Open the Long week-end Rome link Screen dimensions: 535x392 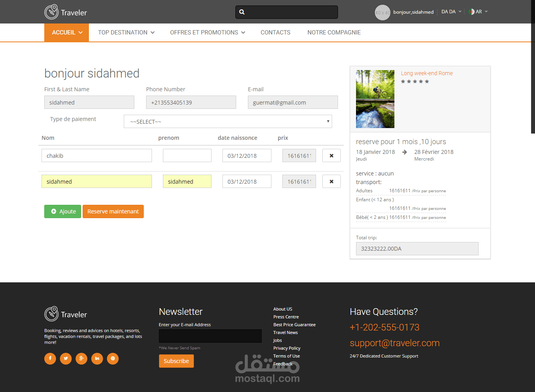427,73
